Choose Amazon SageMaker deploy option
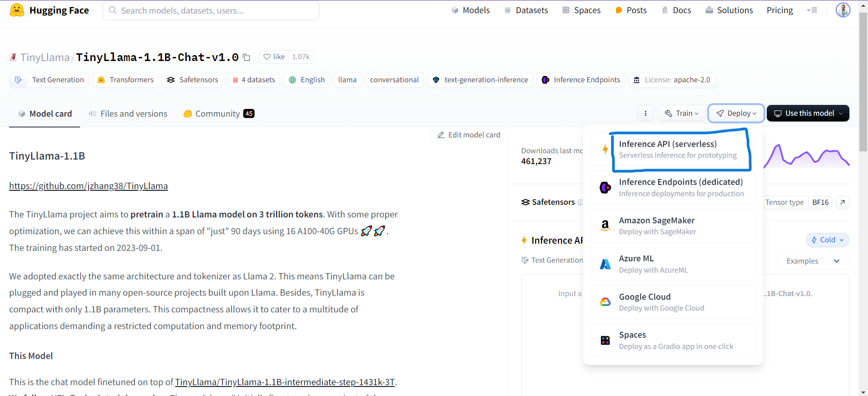This screenshot has height=396, width=868. [x=673, y=226]
